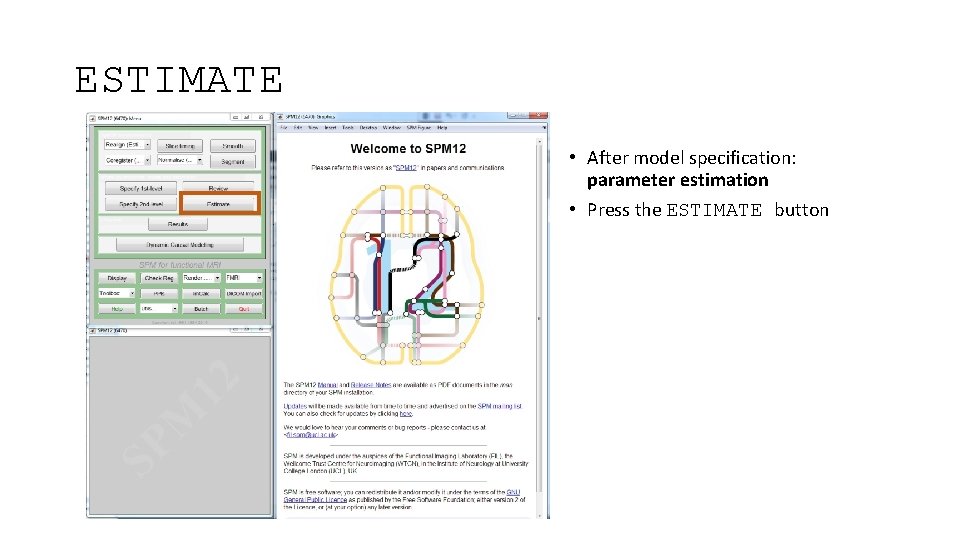The image size is (960, 540).
Task: Open the Realign (Est...) dropdown
Action: click(127, 145)
